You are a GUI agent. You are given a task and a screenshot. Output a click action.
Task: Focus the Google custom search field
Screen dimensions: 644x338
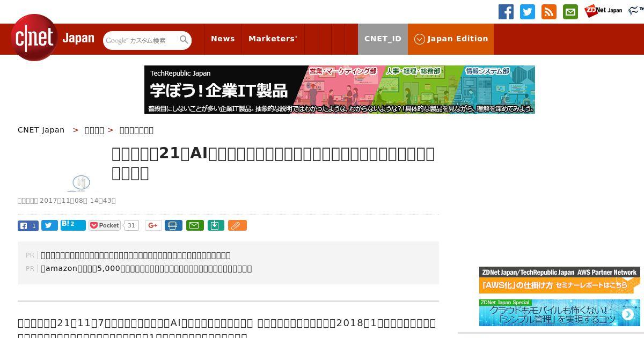tap(141, 40)
